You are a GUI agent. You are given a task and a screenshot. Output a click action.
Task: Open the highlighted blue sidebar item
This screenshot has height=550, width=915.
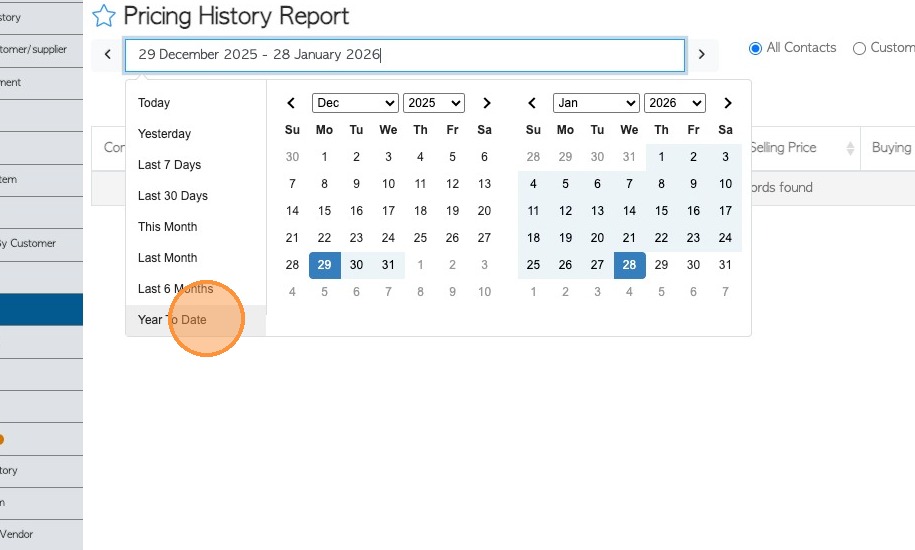pyautogui.click(x=41, y=309)
